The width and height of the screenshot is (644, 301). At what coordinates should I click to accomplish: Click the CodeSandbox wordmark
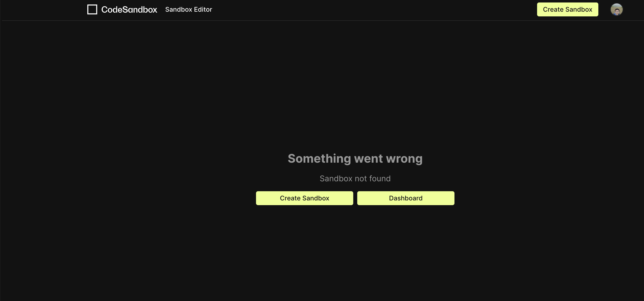pos(129,9)
